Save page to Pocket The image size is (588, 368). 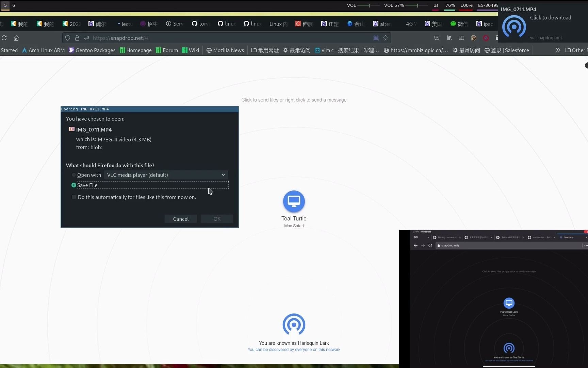[437, 38]
